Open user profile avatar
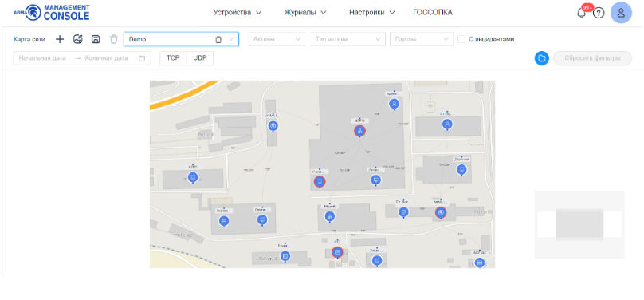The width and height of the screenshot is (644, 300). pyautogui.click(x=621, y=13)
